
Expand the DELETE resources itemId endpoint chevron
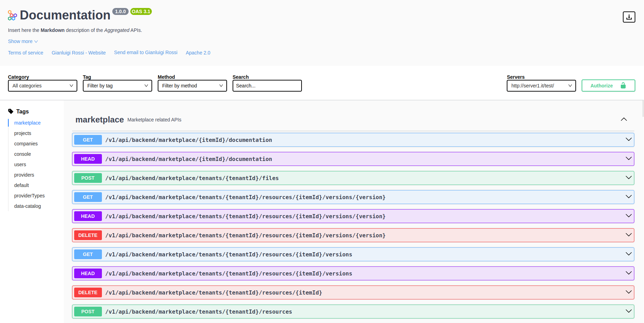point(628,292)
